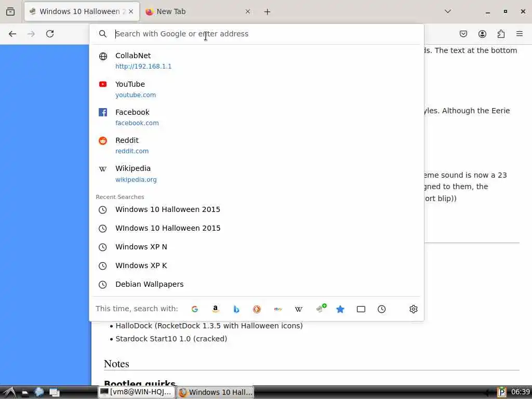Switch to the New Tab tab

[x=198, y=11]
